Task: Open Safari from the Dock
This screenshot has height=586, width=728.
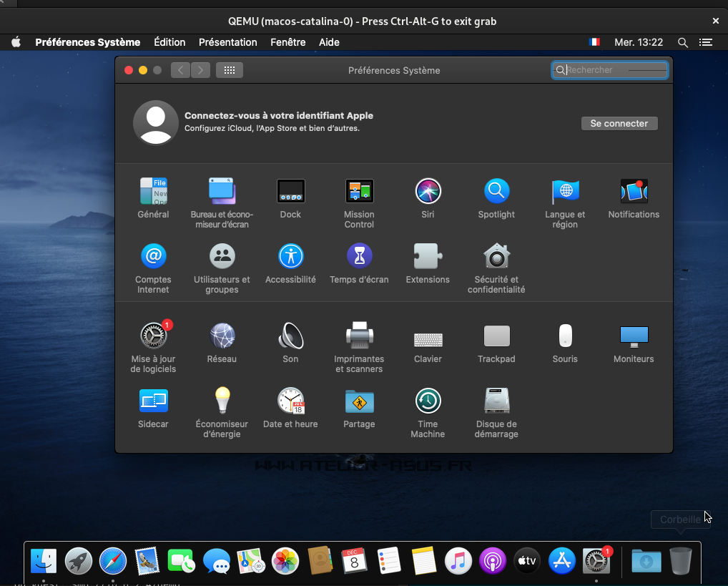Action: pos(113,561)
